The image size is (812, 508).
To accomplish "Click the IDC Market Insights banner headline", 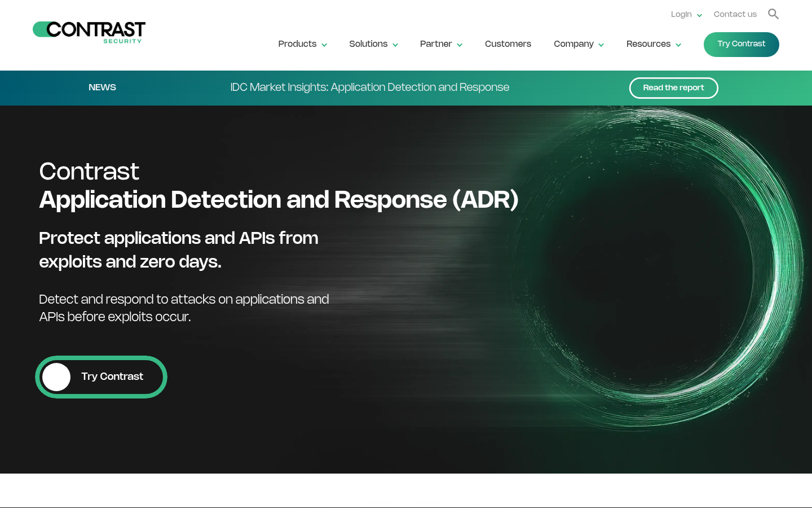I will (x=370, y=87).
